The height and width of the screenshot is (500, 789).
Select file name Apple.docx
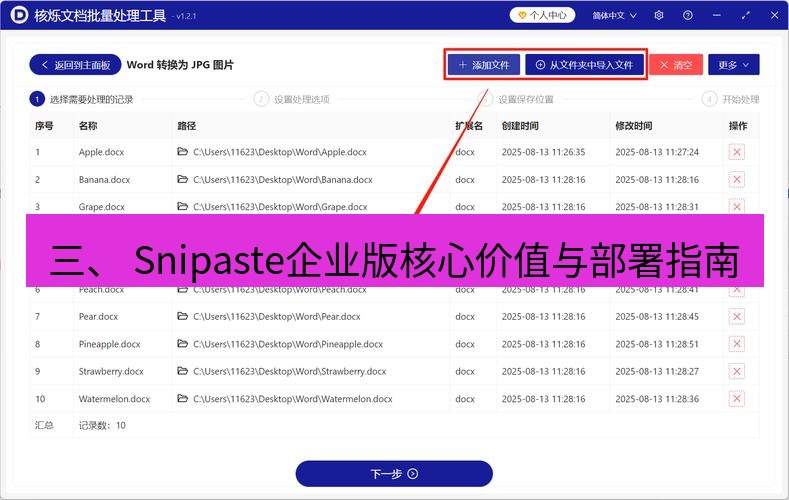click(101, 152)
